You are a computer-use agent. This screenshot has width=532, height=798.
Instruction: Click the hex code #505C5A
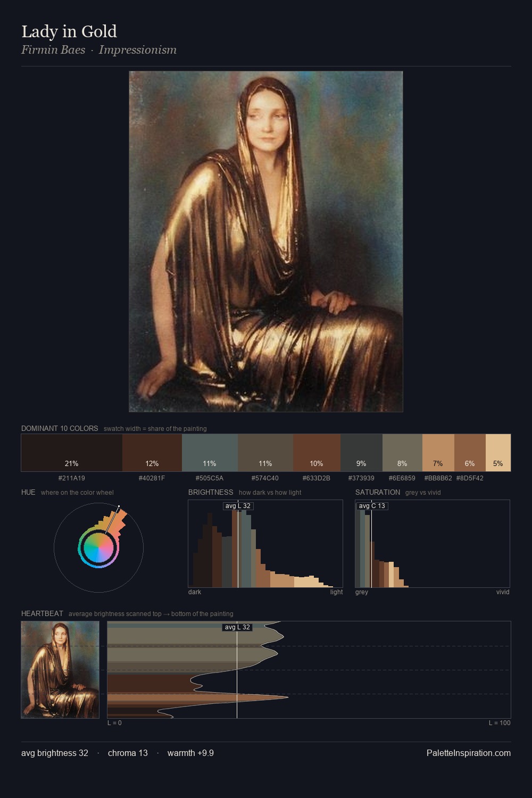(210, 478)
